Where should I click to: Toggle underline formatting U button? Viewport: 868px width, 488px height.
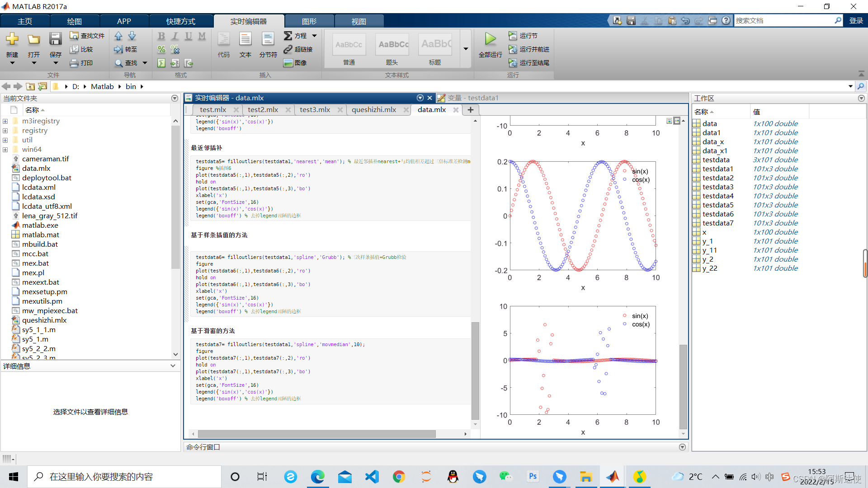pos(189,36)
